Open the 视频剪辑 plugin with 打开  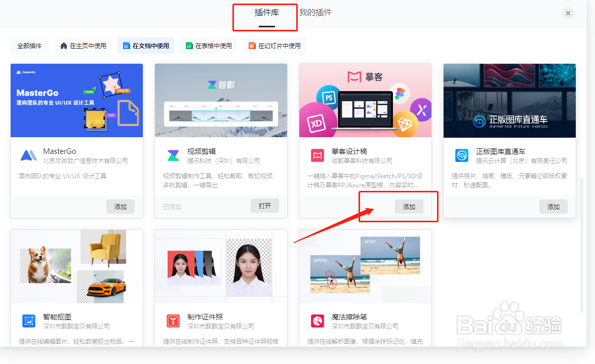pyautogui.click(x=265, y=206)
